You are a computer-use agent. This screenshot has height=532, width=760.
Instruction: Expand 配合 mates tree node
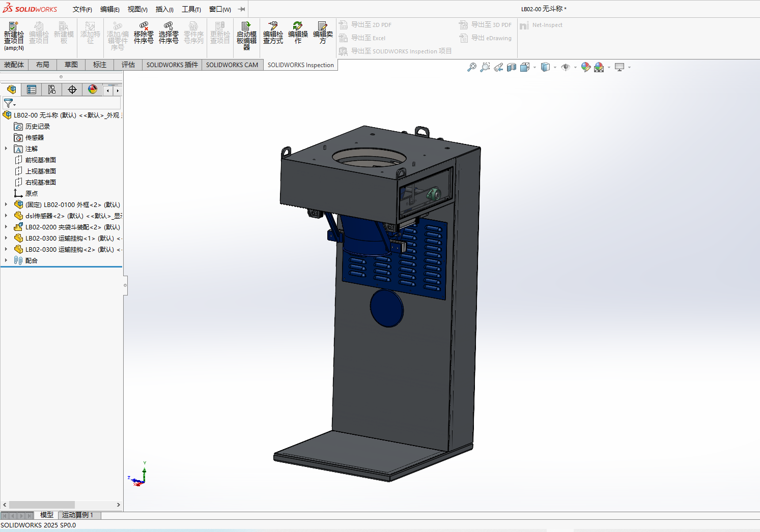coord(6,260)
